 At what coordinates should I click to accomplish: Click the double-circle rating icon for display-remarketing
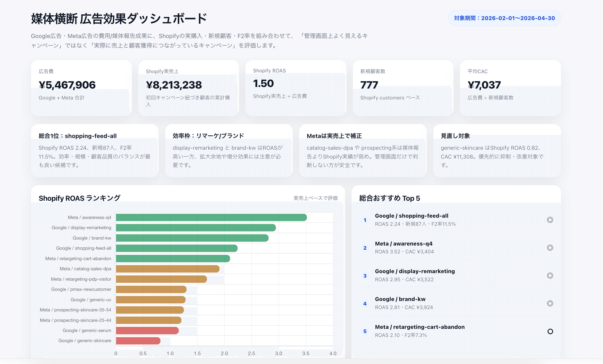coord(550,275)
